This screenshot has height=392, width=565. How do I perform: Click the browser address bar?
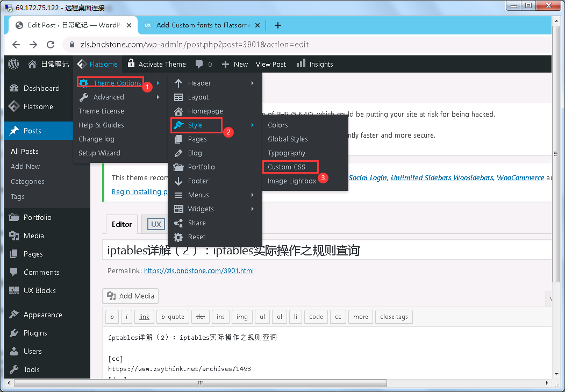pos(308,45)
